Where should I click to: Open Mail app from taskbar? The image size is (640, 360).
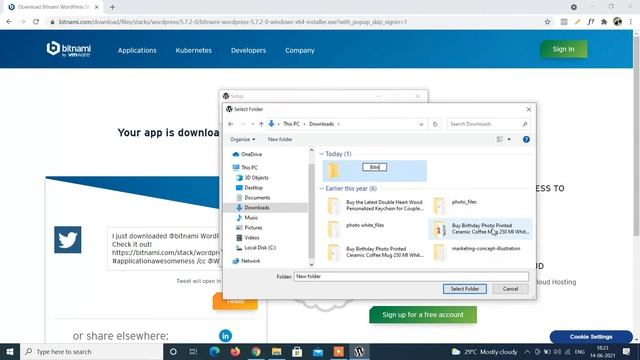(x=318, y=352)
